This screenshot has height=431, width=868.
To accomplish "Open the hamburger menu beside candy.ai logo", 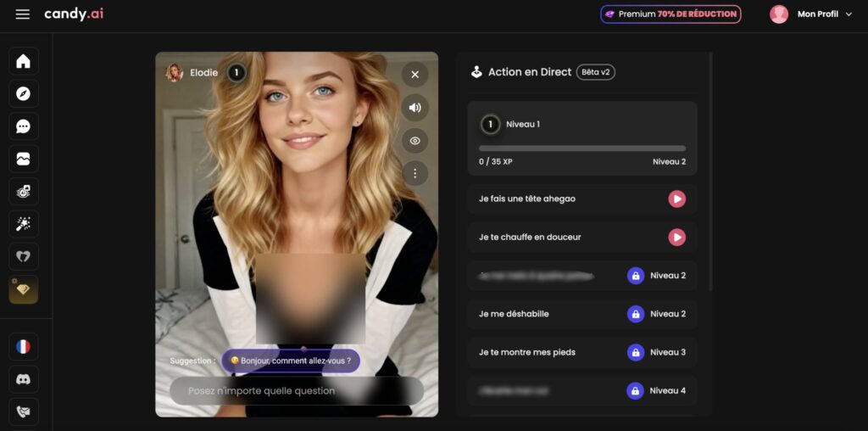I will 23,14.
